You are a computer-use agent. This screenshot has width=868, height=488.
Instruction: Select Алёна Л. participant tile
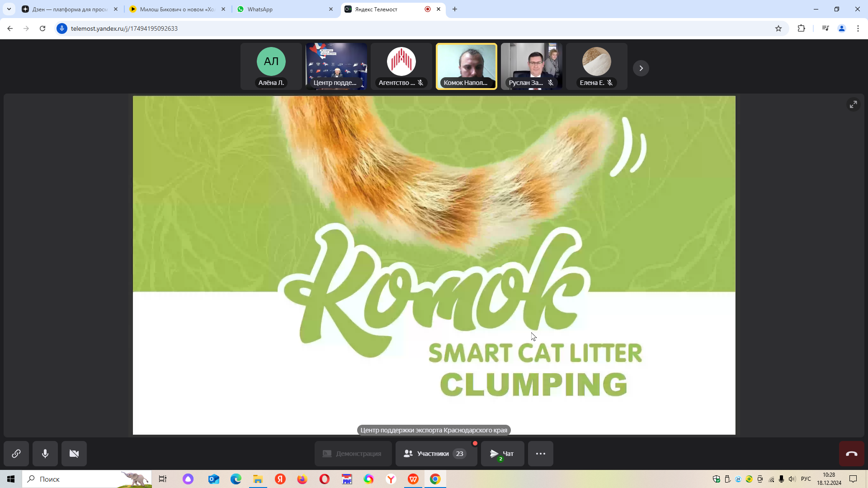point(271,66)
